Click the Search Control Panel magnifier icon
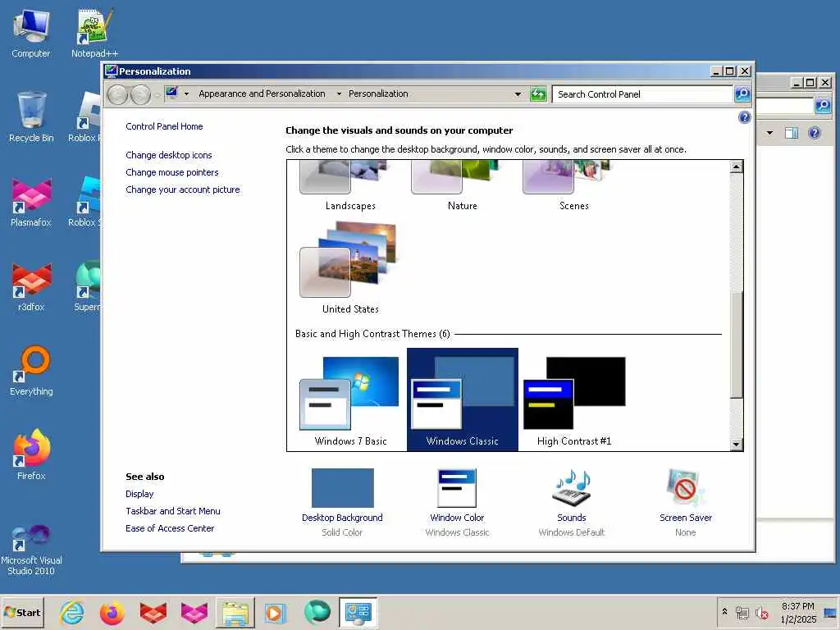The height and width of the screenshot is (630, 840). click(742, 94)
